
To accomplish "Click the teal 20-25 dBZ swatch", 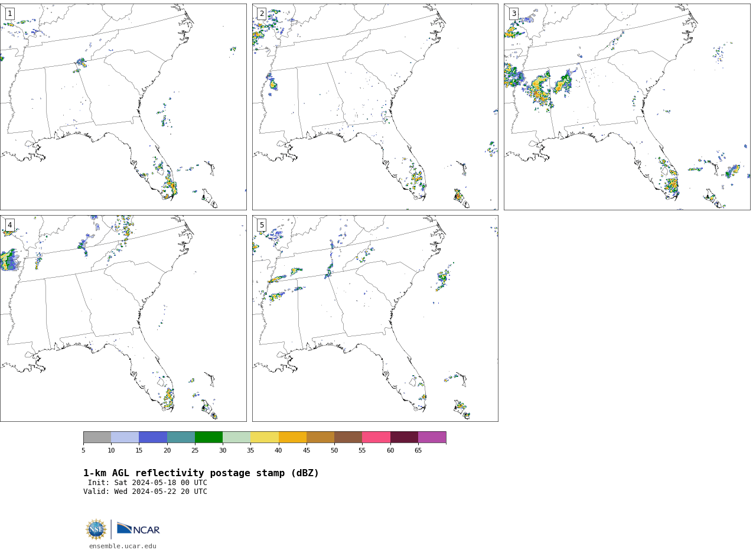I will pos(181,437).
